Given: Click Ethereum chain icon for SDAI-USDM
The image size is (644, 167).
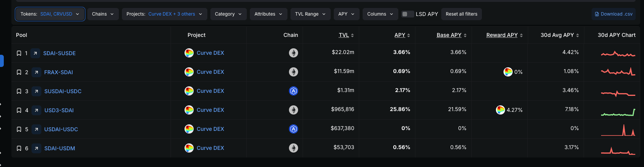Looking at the screenshot, I should pyautogui.click(x=294, y=148).
